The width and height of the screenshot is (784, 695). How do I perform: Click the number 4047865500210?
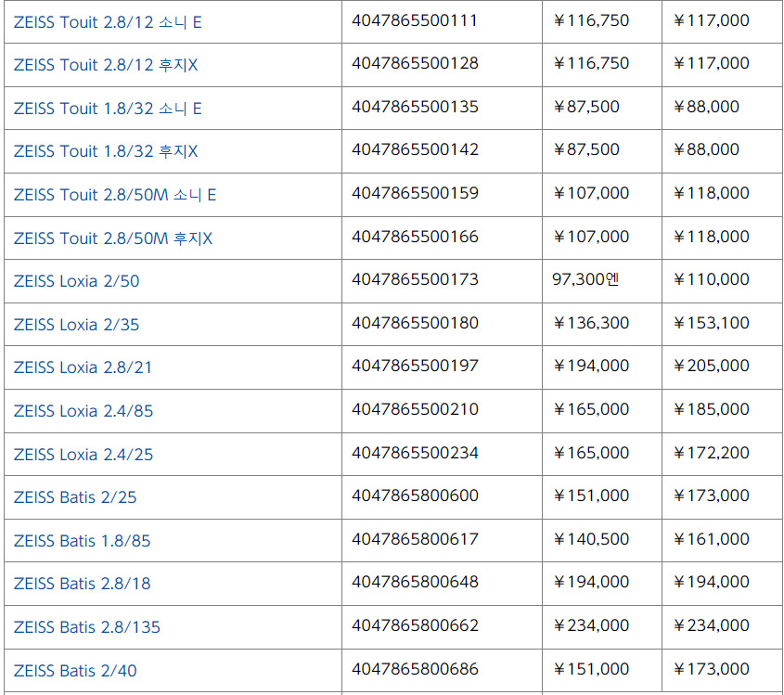[x=415, y=409]
